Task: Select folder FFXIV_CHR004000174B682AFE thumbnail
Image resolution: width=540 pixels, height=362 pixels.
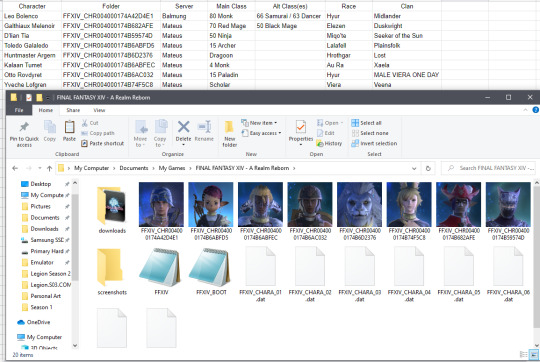Action: 458,204
